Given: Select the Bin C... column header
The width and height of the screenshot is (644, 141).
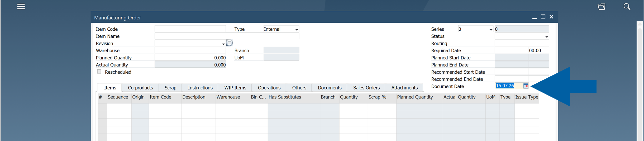Looking at the screenshot, I should (x=259, y=97).
